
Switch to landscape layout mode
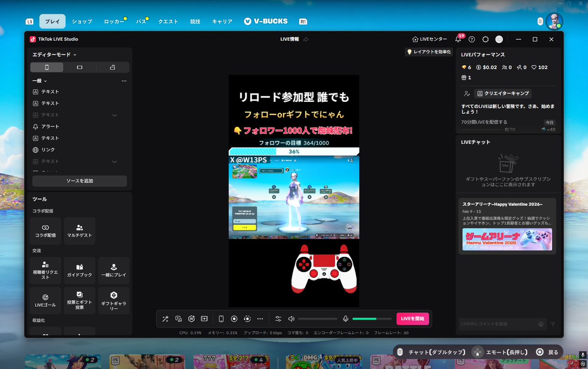click(x=79, y=68)
